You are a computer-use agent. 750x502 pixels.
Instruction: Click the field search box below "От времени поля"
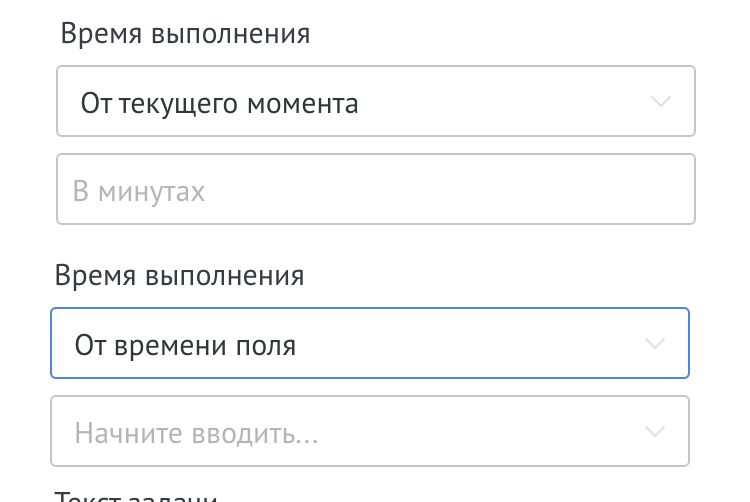[369, 432]
